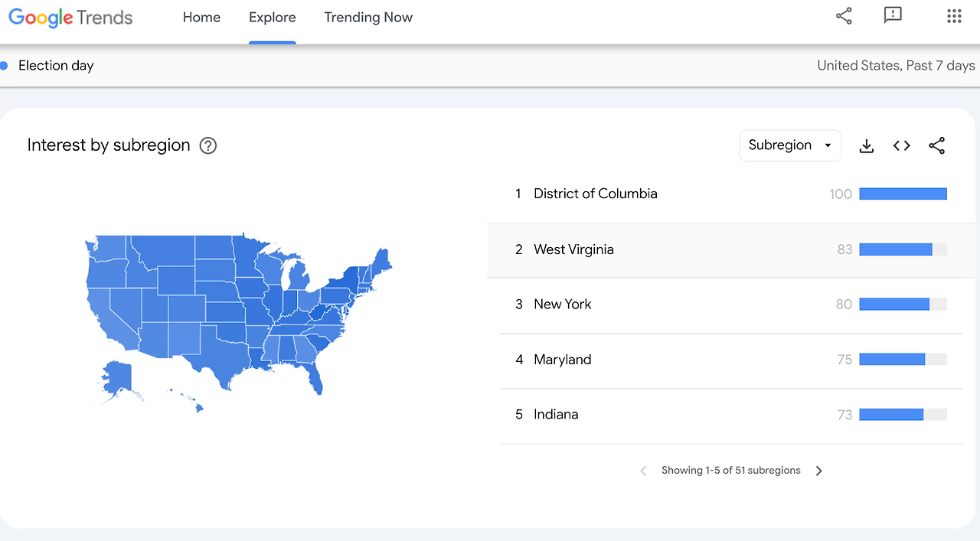Share the Interest by subregion card
Image resolution: width=980 pixels, height=541 pixels.
[x=937, y=145]
